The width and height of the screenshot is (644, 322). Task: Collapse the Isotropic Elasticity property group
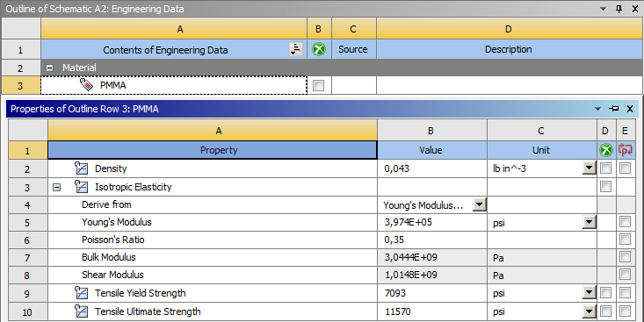tap(57, 188)
